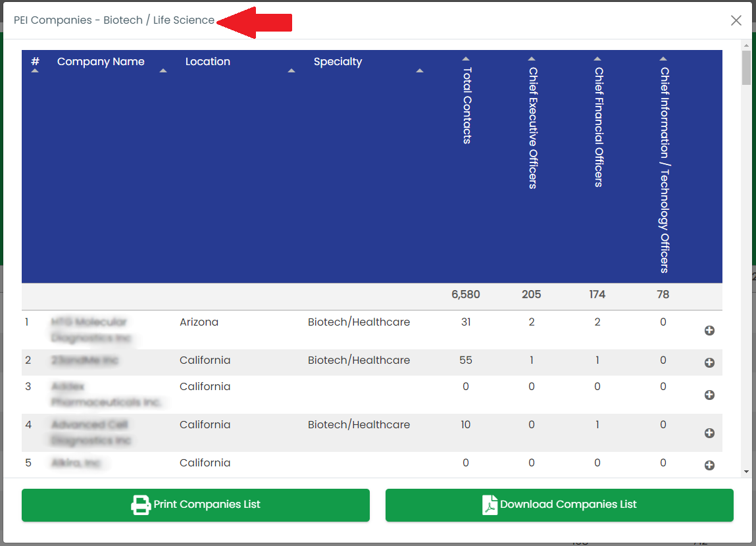The width and height of the screenshot is (756, 546).
Task: Click Print Companies List button
Action: click(196, 505)
